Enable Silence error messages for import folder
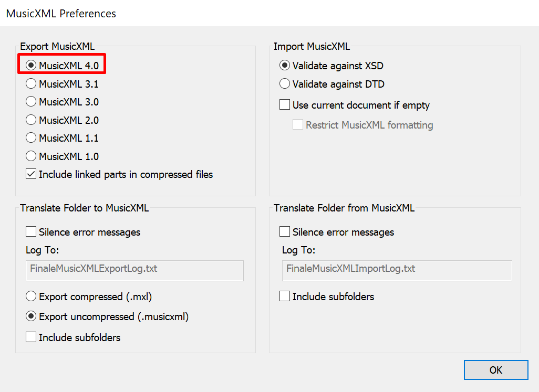This screenshot has width=539, height=392. (285, 231)
